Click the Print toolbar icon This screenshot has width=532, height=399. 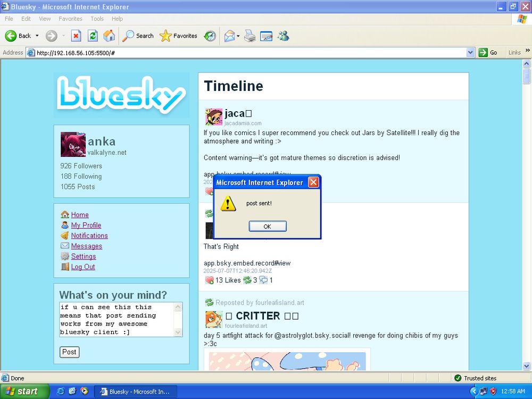[250, 36]
